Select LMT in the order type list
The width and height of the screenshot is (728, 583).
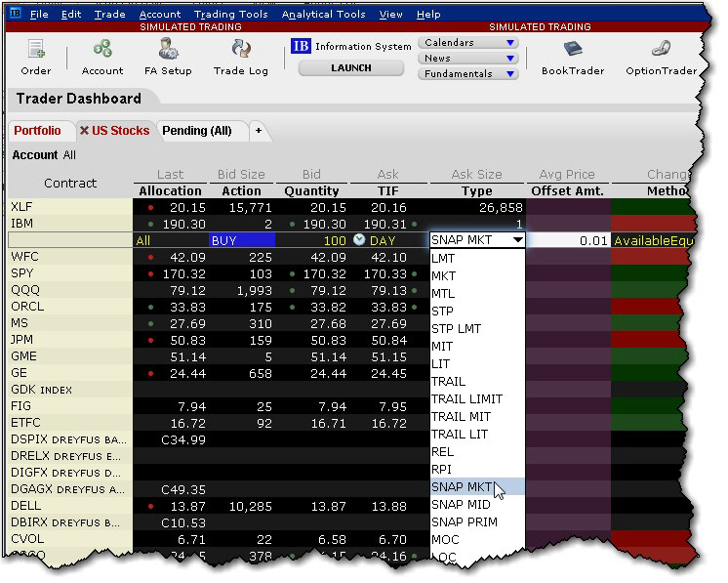(477, 258)
